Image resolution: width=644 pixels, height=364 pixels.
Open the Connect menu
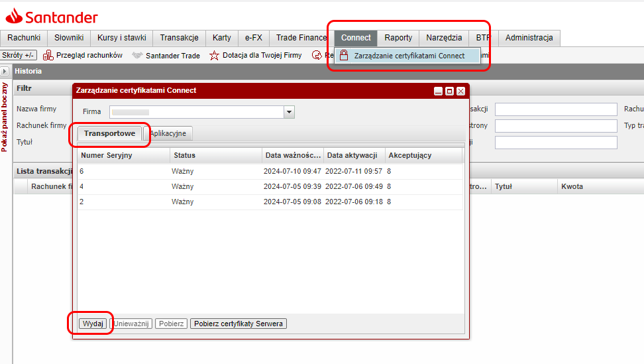click(356, 38)
